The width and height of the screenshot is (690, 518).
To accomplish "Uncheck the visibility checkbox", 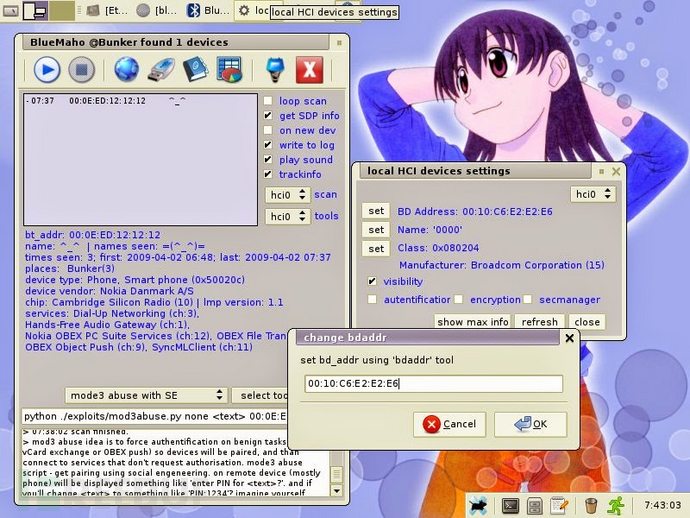I will pos(372,281).
